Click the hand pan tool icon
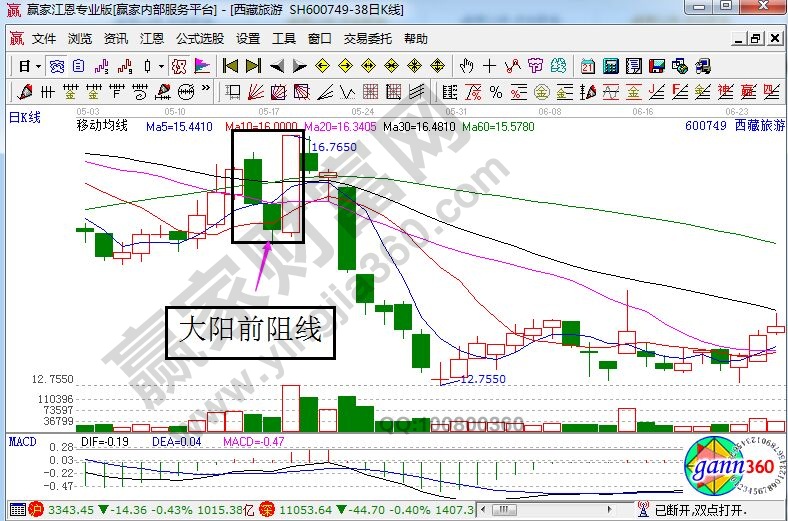 click(465, 67)
